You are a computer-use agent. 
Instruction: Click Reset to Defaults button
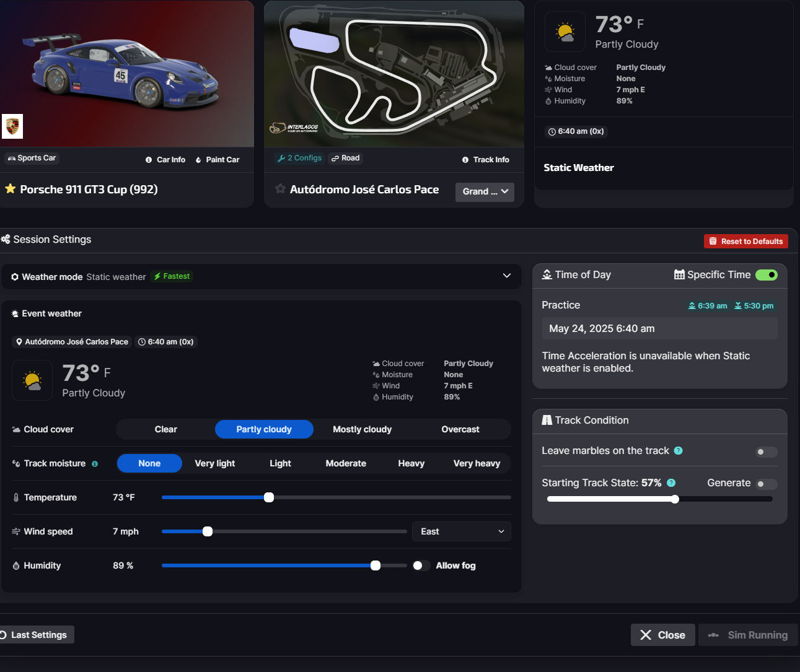click(x=746, y=241)
